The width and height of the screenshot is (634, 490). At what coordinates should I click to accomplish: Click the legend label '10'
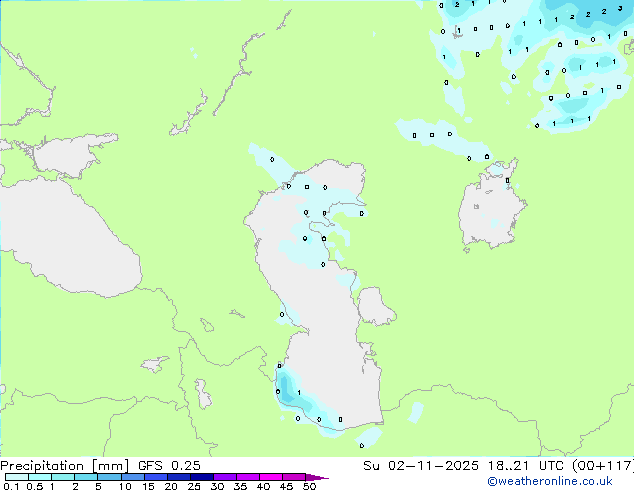[x=125, y=486]
